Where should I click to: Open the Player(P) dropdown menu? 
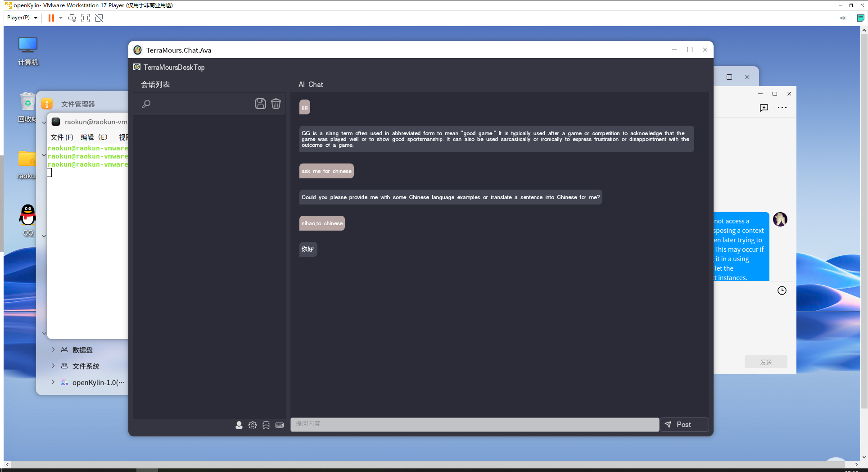point(22,18)
